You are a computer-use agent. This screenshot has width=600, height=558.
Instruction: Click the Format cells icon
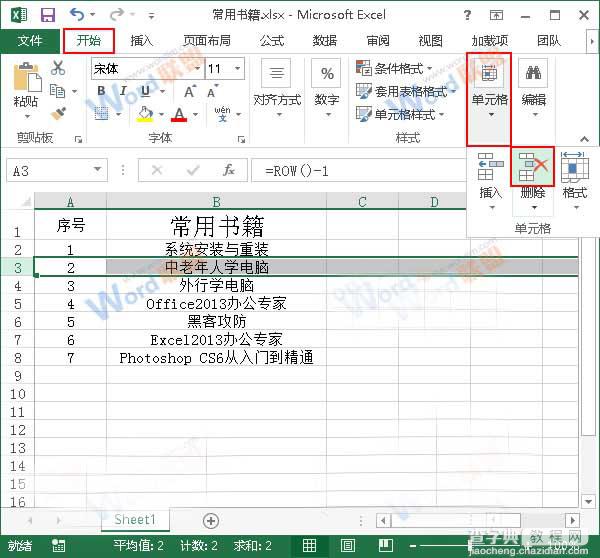point(575,167)
